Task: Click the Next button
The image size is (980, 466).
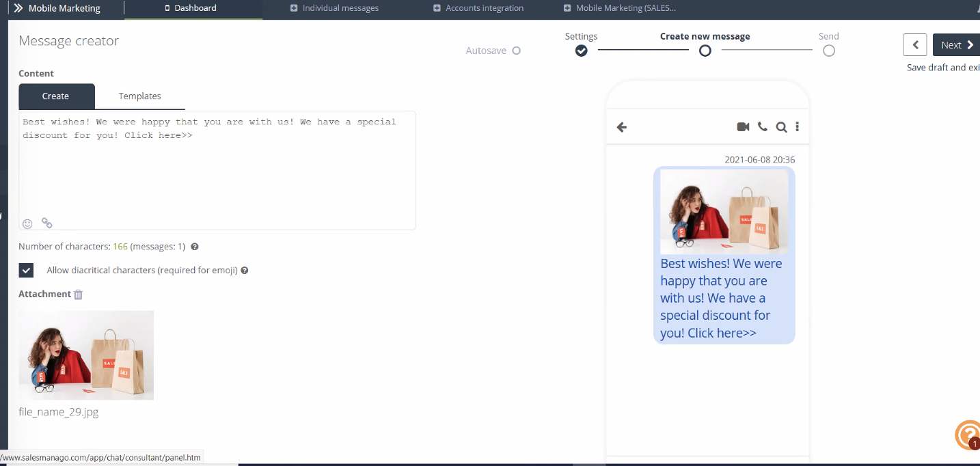Action: click(955, 45)
